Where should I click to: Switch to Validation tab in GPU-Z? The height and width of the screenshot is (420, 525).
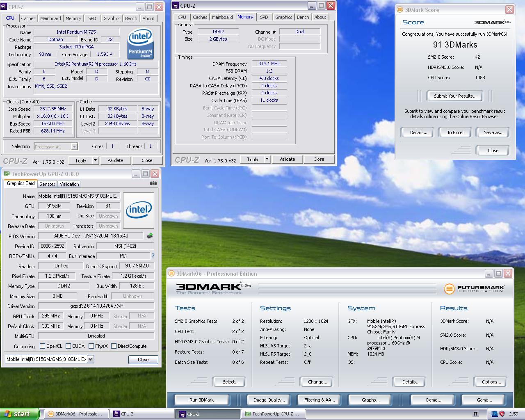coord(69,184)
